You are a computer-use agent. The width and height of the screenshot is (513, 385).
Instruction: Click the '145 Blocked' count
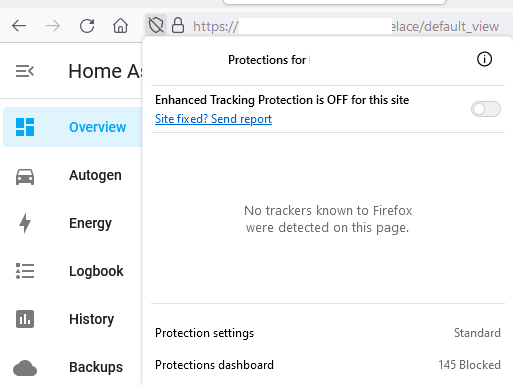(469, 365)
